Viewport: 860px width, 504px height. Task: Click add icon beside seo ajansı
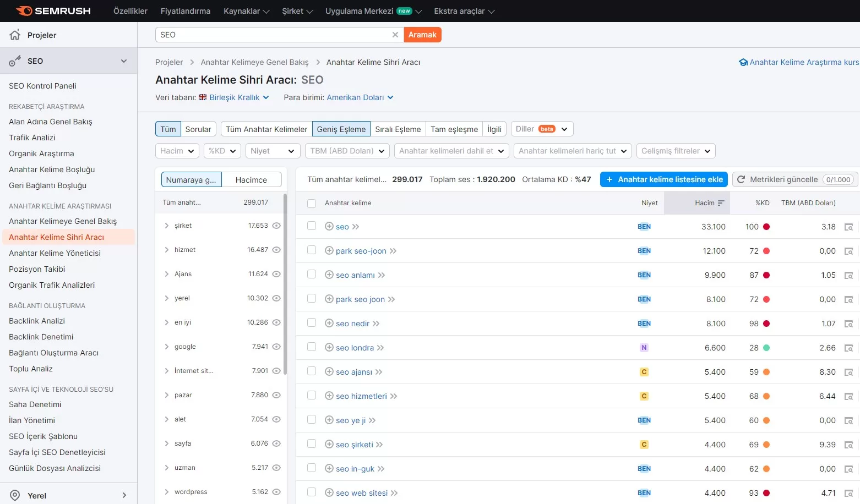click(329, 371)
